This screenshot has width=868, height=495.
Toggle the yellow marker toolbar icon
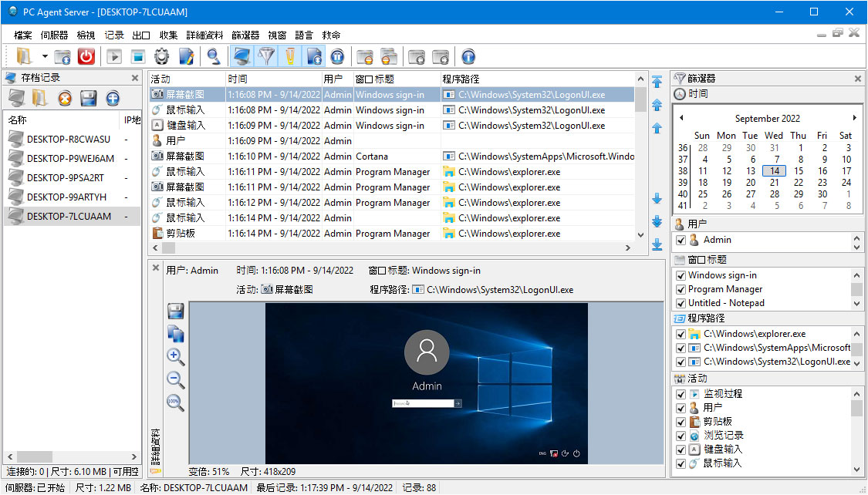pos(290,56)
